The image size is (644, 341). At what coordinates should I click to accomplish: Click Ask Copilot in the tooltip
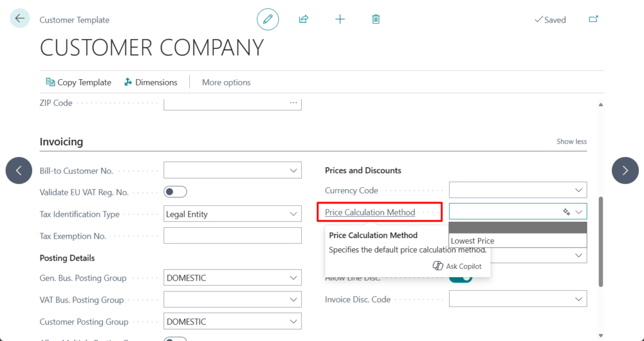(x=457, y=266)
